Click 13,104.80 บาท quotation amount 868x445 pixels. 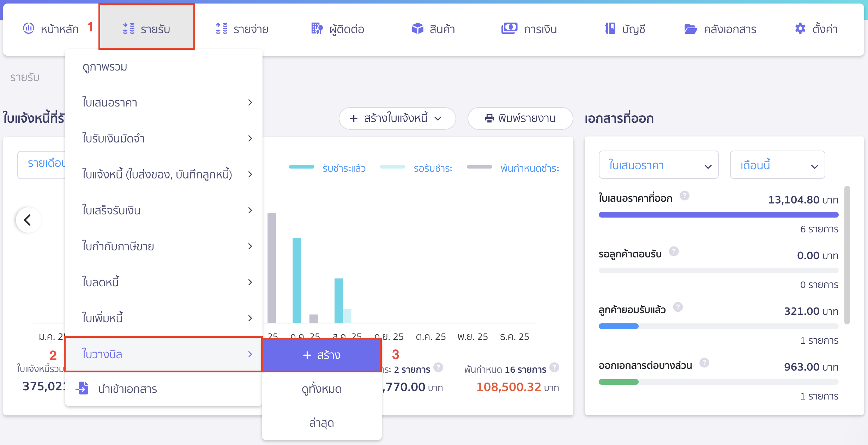[x=803, y=200]
